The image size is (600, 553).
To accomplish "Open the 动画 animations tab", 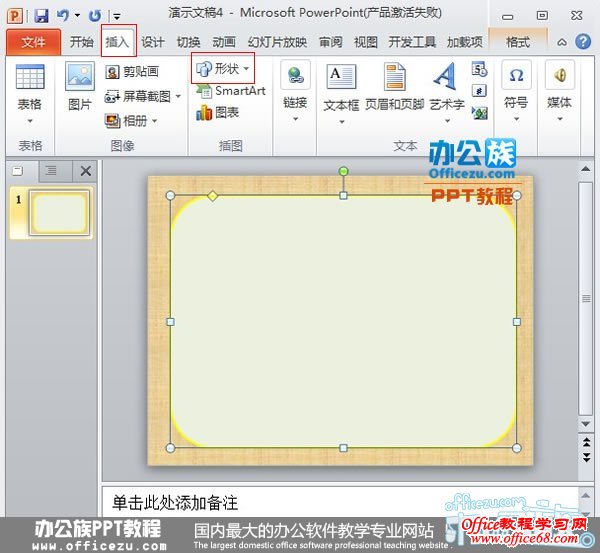I will click(x=224, y=42).
